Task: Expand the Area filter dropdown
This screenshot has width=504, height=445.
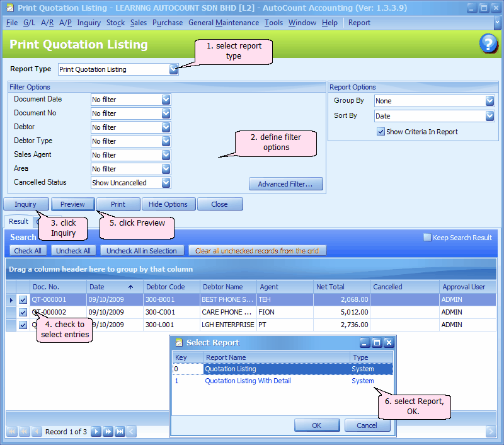Action: pos(166,169)
